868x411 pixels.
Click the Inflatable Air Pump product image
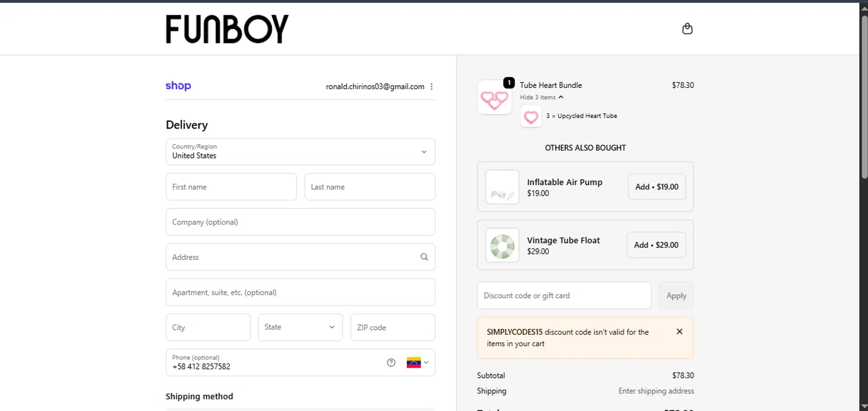[x=502, y=187]
